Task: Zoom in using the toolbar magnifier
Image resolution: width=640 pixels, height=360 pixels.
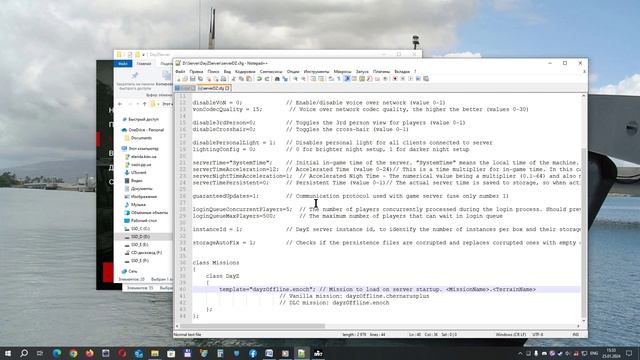Action: 296,79
